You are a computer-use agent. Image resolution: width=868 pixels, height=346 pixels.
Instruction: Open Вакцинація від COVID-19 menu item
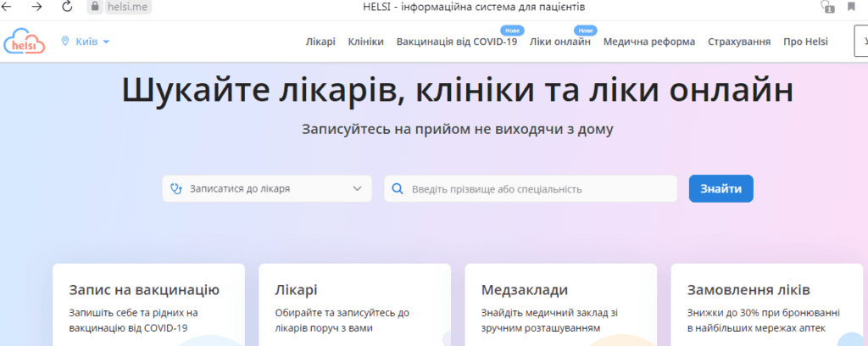click(x=457, y=42)
